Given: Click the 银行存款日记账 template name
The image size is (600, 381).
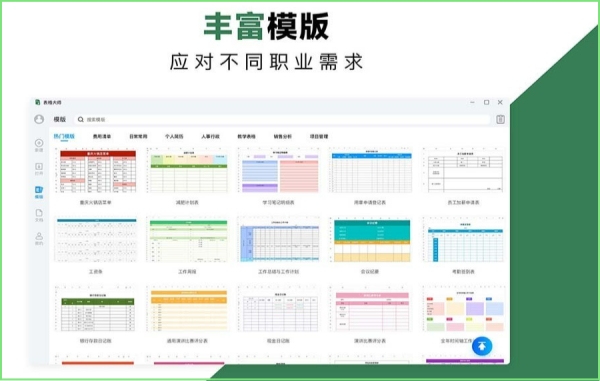Looking at the screenshot, I should point(96,340).
